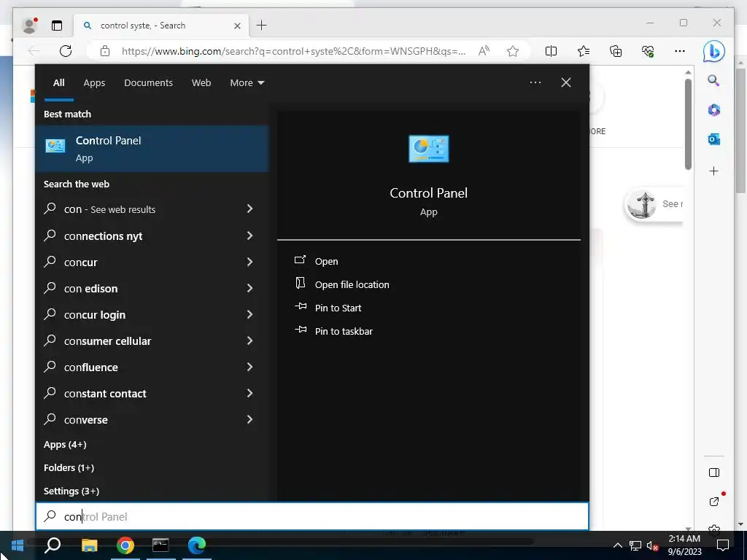
Task: Click network status tray icon
Action: pos(635,545)
